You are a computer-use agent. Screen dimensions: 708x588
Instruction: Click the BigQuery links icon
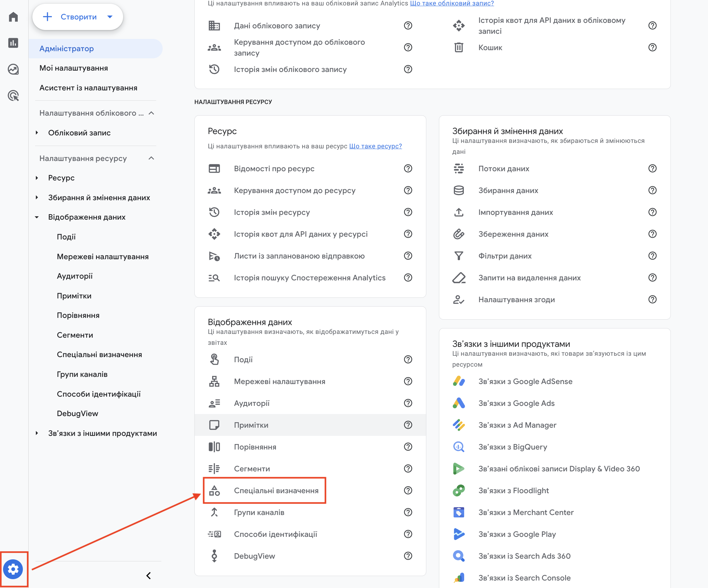tap(459, 447)
